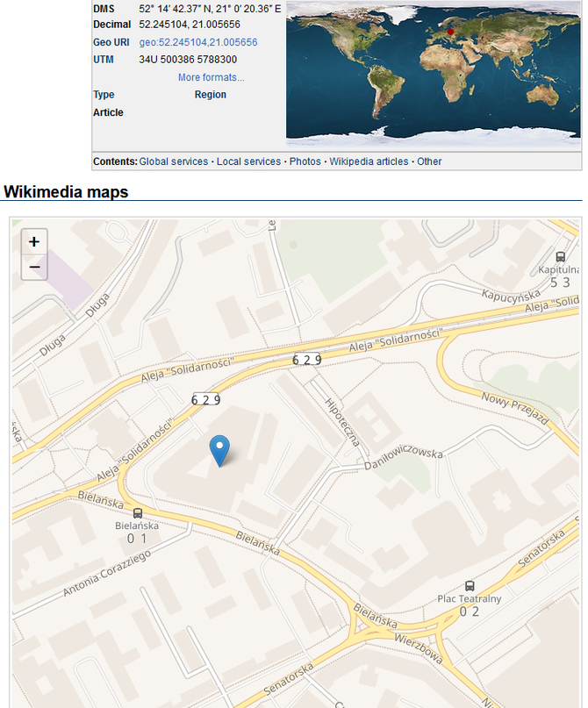Screen dimensions: 588x708
Task: Click the Decimal label
Action: coord(112,24)
